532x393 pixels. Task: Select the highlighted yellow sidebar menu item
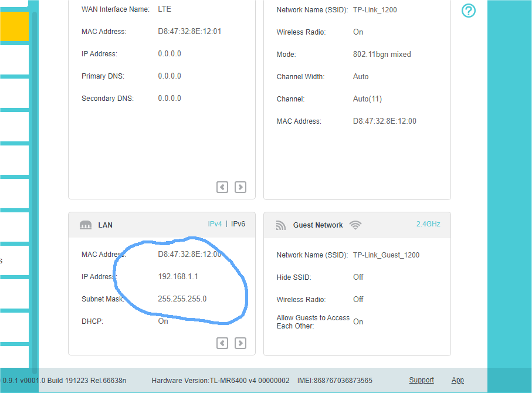(x=14, y=27)
